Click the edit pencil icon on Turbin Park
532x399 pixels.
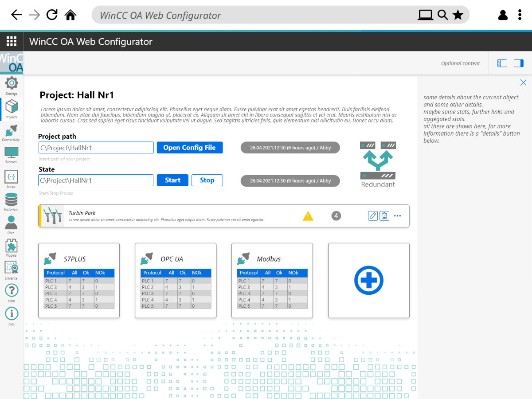[x=373, y=216]
